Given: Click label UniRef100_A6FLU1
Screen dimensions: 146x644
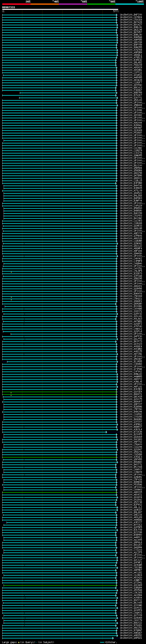Looking at the screenshot, I should 131,387.
